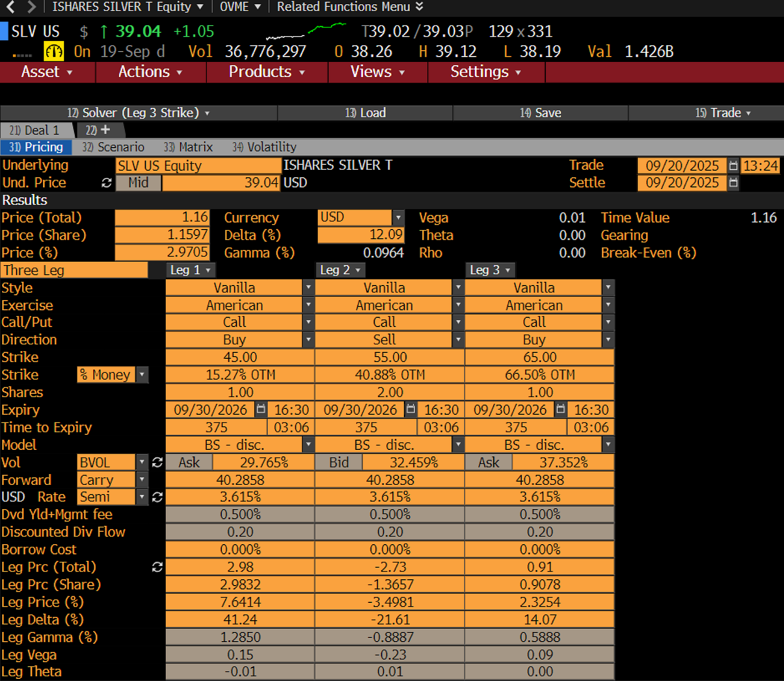Screen dimensions: 784x681
Task: Refresh the USD Rate values
Action: [x=157, y=497]
